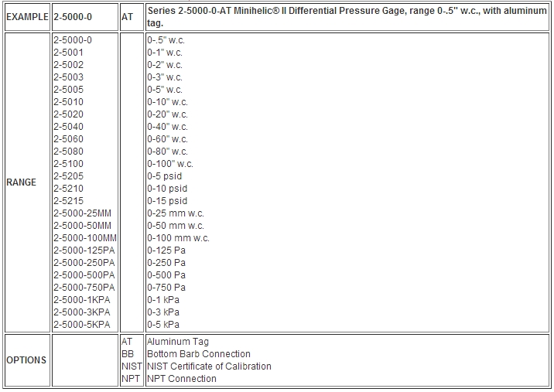Select the NIST Certificate of Calibration description
Image resolution: width=554 pixels, height=392 pixels.
point(209,366)
